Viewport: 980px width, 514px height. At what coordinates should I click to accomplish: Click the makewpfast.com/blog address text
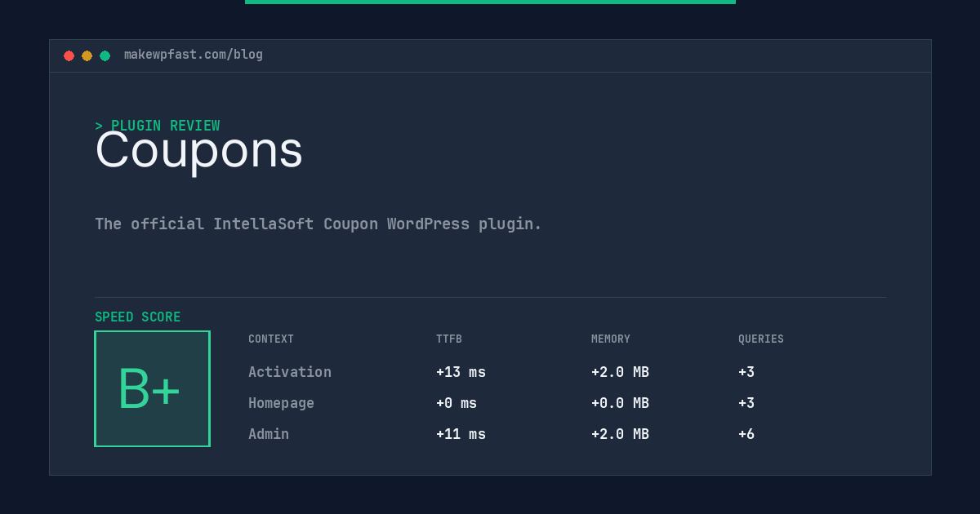click(194, 55)
